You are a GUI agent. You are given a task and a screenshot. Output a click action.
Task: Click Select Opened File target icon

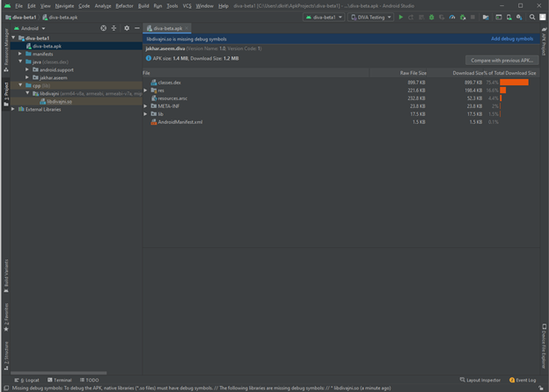coord(103,28)
